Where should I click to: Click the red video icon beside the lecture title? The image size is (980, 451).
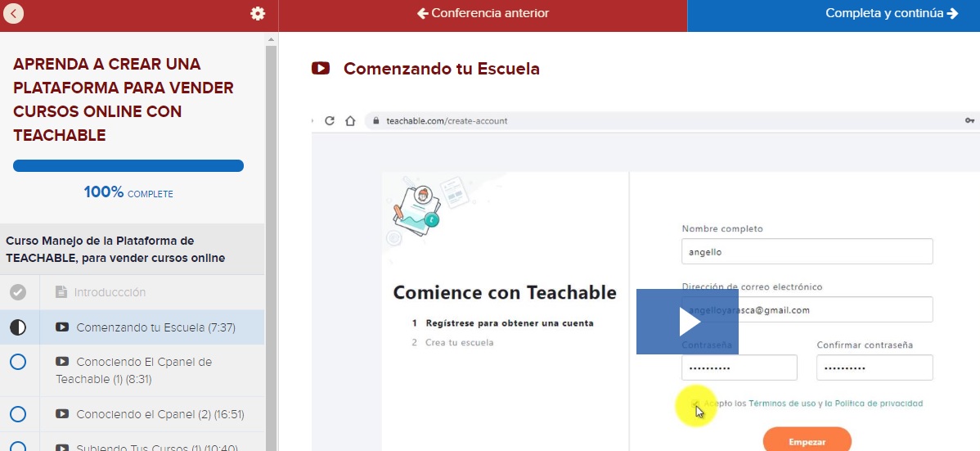[x=321, y=68]
